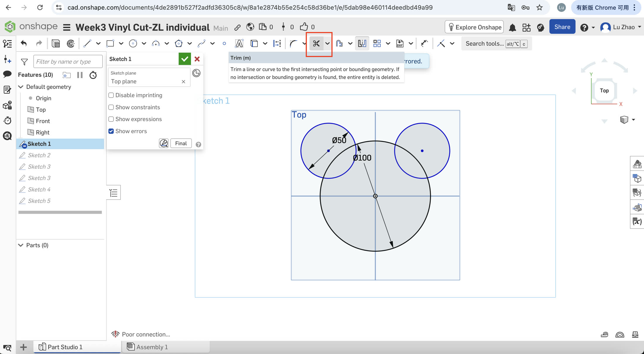Select the Trim scissors tool

click(316, 44)
